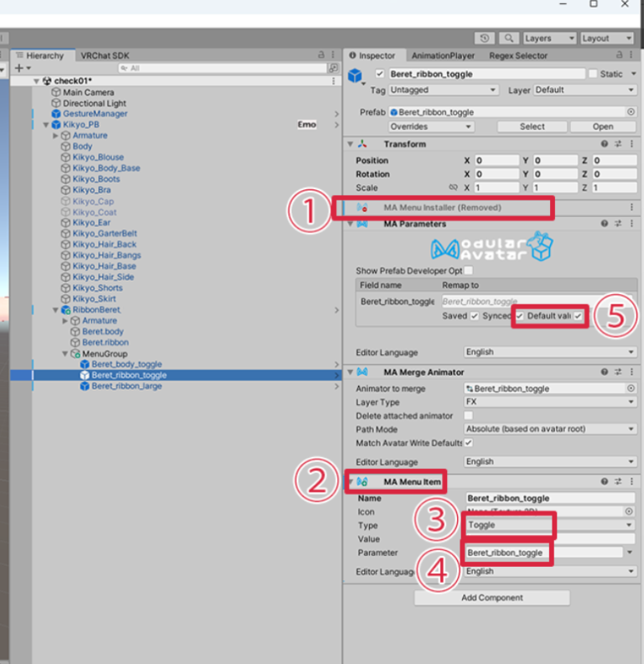Click the Prefab field object picker icon

[631, 112]
